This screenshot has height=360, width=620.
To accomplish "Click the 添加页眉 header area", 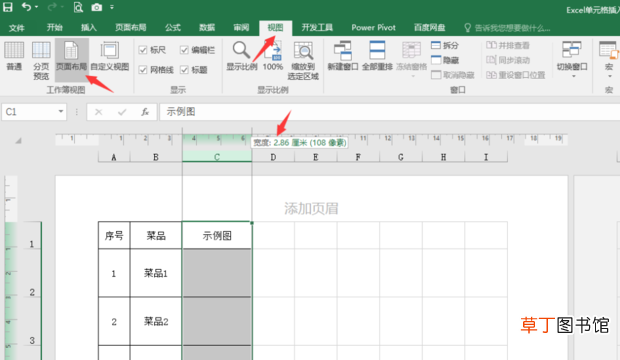I will [311, 208].
